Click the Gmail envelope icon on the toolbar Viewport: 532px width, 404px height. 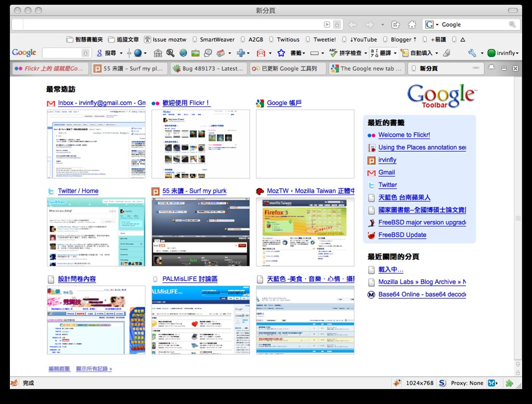[261, 52]
